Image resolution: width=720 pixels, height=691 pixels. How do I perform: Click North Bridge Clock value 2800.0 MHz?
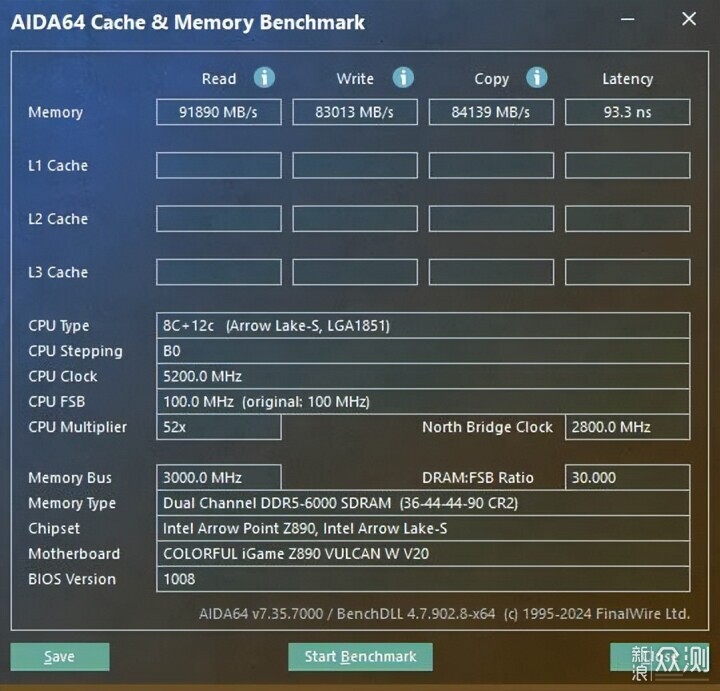click(x=627, y=427)
